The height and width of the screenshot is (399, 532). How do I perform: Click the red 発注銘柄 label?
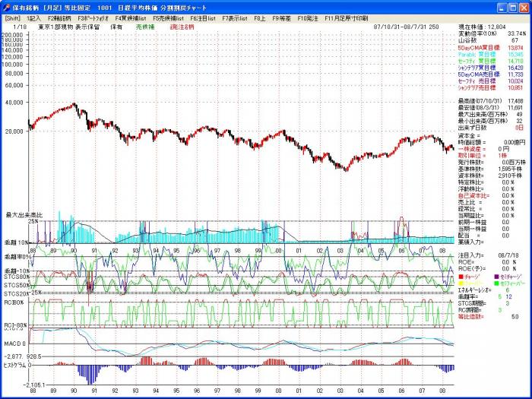[182, 27]
